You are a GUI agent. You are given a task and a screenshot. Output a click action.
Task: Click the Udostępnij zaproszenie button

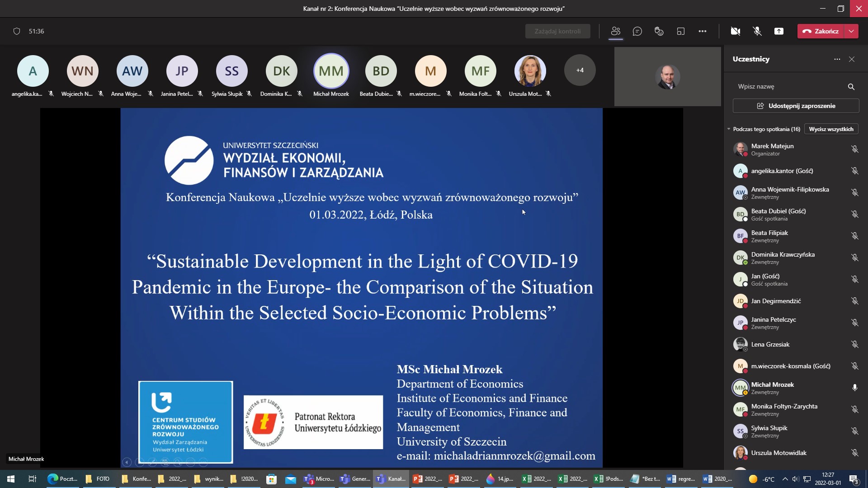[x=796, y=106]
